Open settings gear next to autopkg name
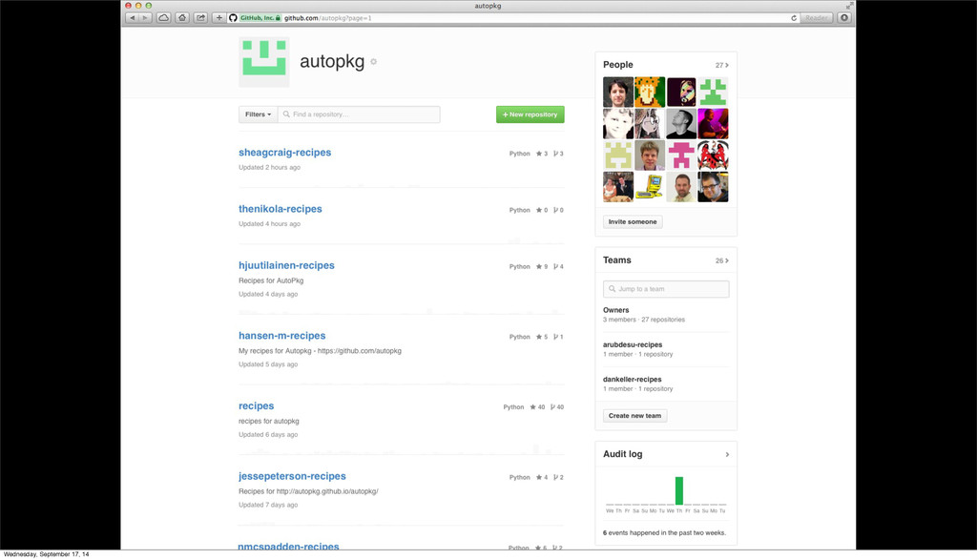 (374, 62)
